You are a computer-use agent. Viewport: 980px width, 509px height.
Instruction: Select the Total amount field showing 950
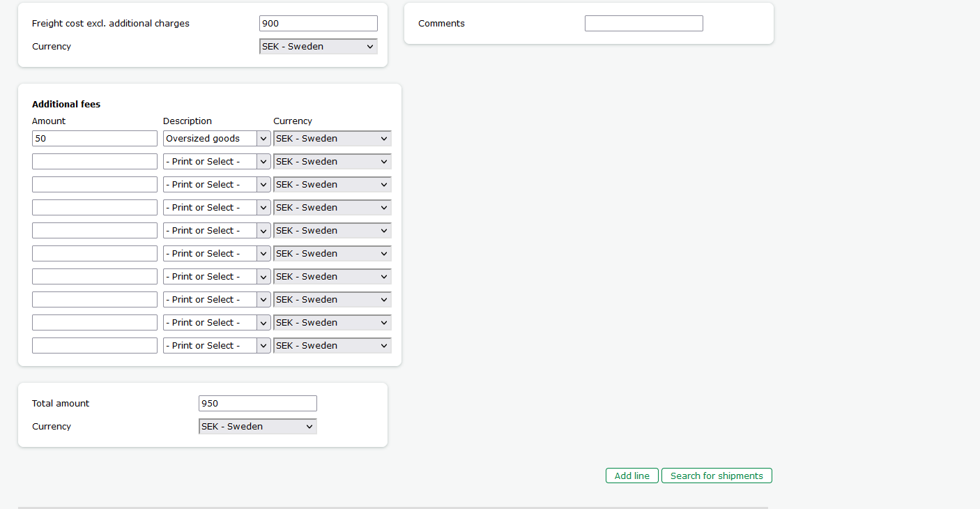pos(257,403)
